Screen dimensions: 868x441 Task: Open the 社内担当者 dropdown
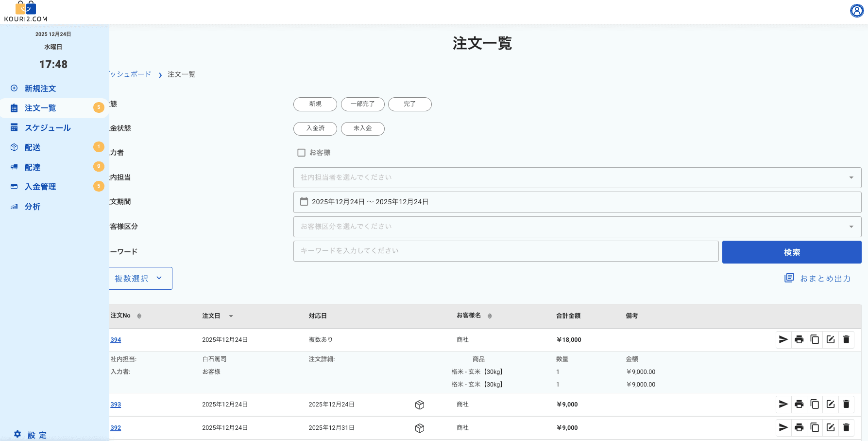coord(577,177)
